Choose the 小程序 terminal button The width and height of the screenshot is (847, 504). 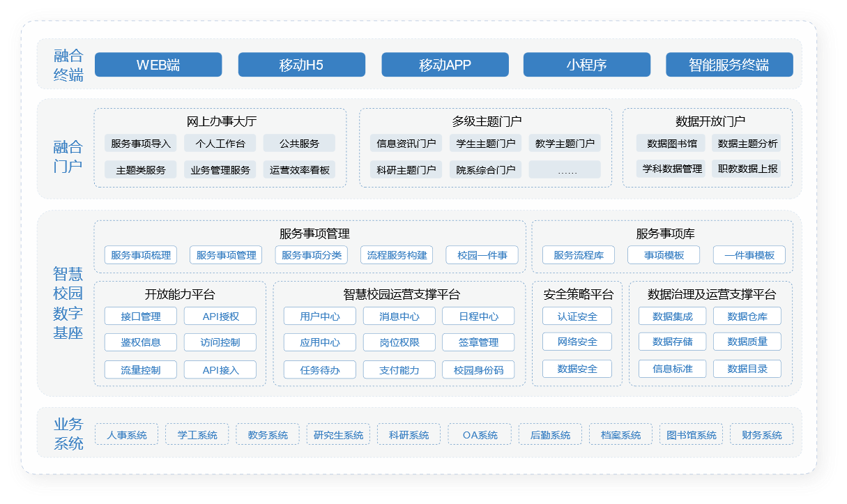click(x=586, y=65)
